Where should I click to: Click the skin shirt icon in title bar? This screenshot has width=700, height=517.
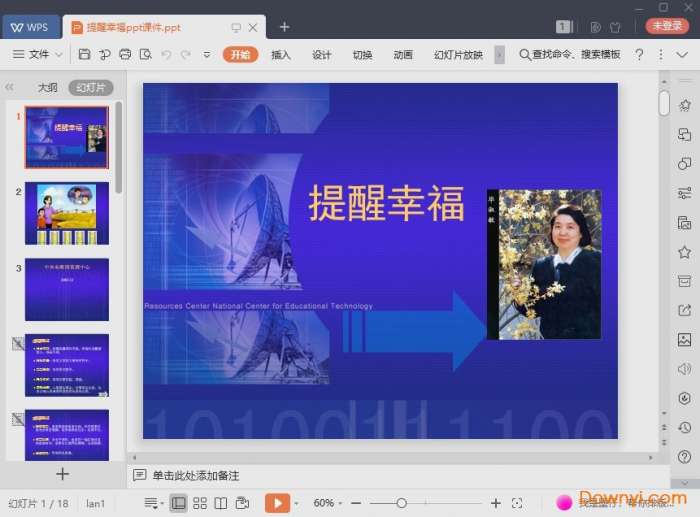pos(615,27)
